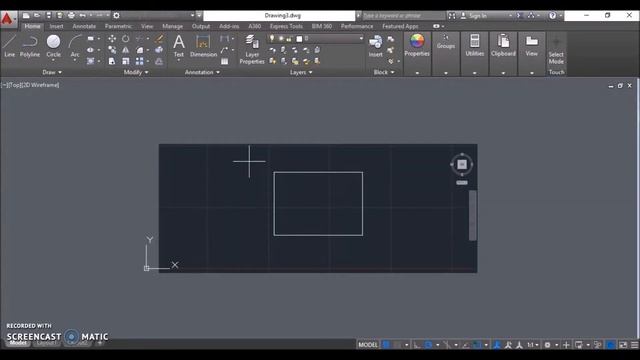
Task: Click the Hatch tool in Draw panel
Action: 91,61
